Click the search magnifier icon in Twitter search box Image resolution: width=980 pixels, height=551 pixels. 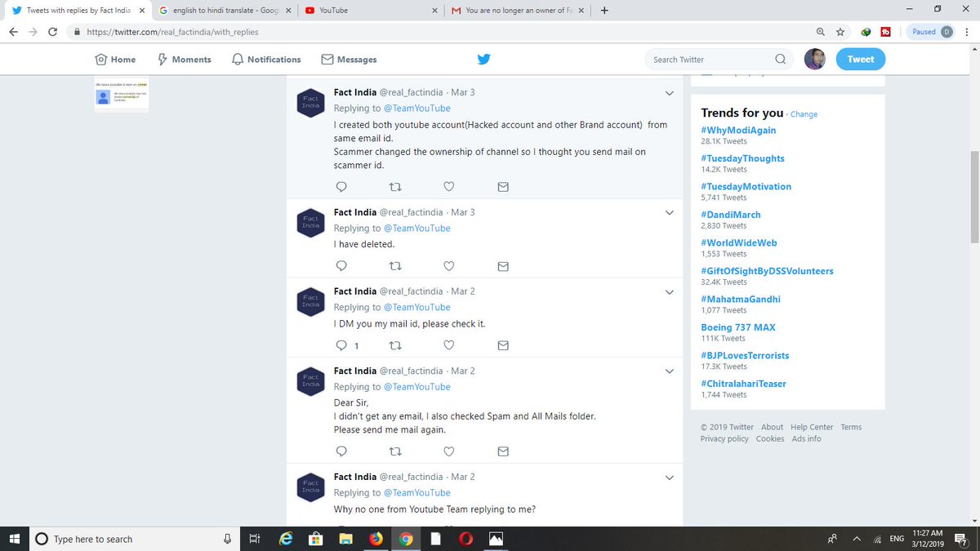pos(781,59)
